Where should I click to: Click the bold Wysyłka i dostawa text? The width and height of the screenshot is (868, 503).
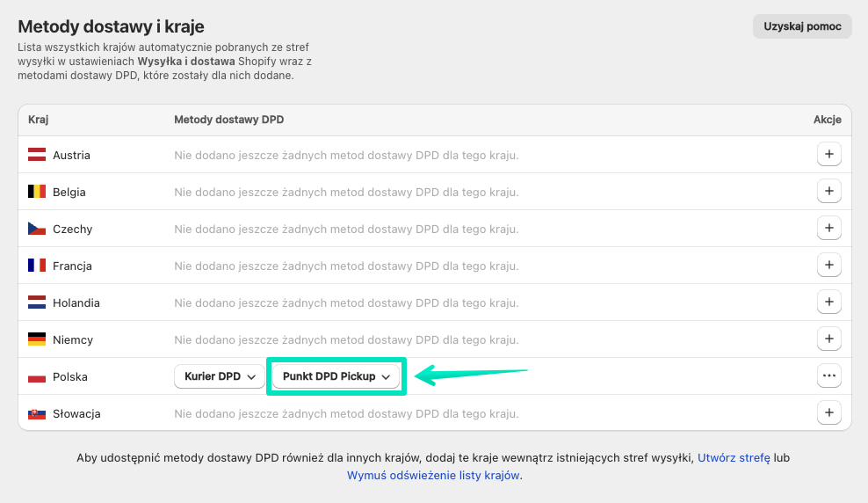click(x=186, y=62)
